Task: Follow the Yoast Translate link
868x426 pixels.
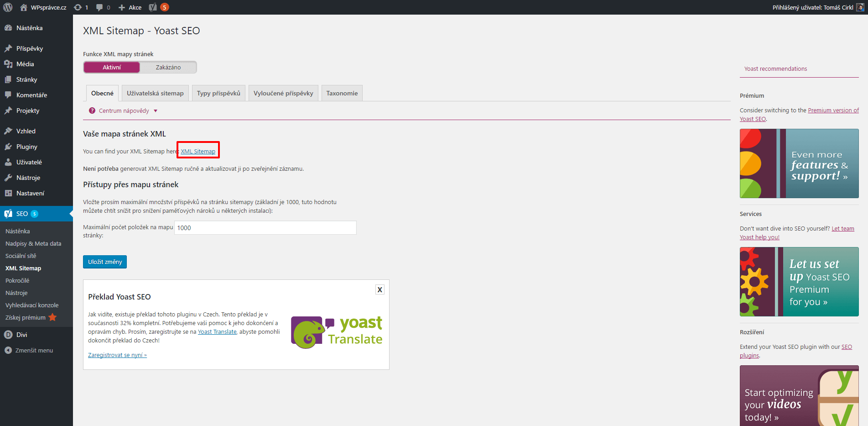Action: (x=217, y=331)
